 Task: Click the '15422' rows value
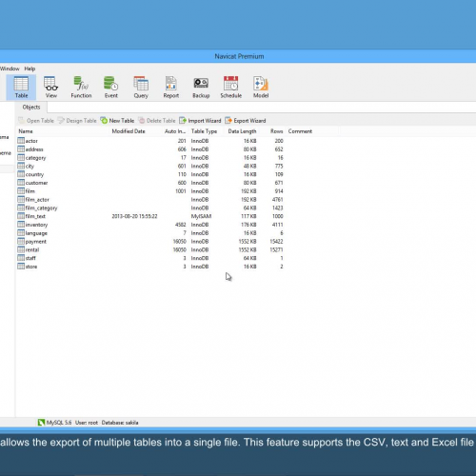276,241
